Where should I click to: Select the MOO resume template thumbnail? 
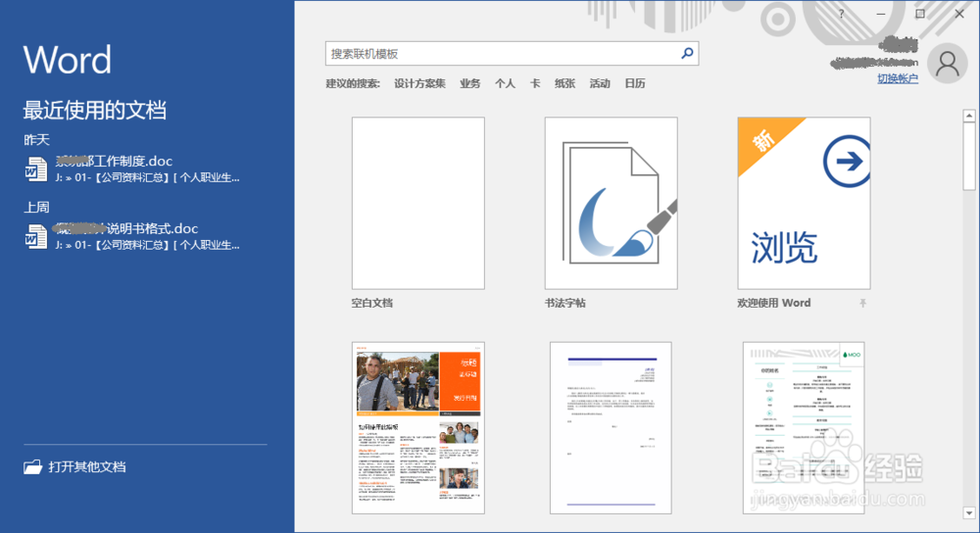tap(804, 428)
